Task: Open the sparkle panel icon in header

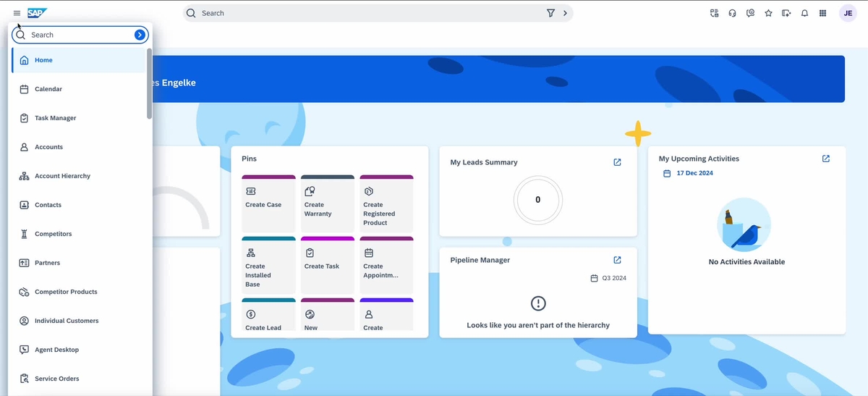Action: click(x=786, y=13)
